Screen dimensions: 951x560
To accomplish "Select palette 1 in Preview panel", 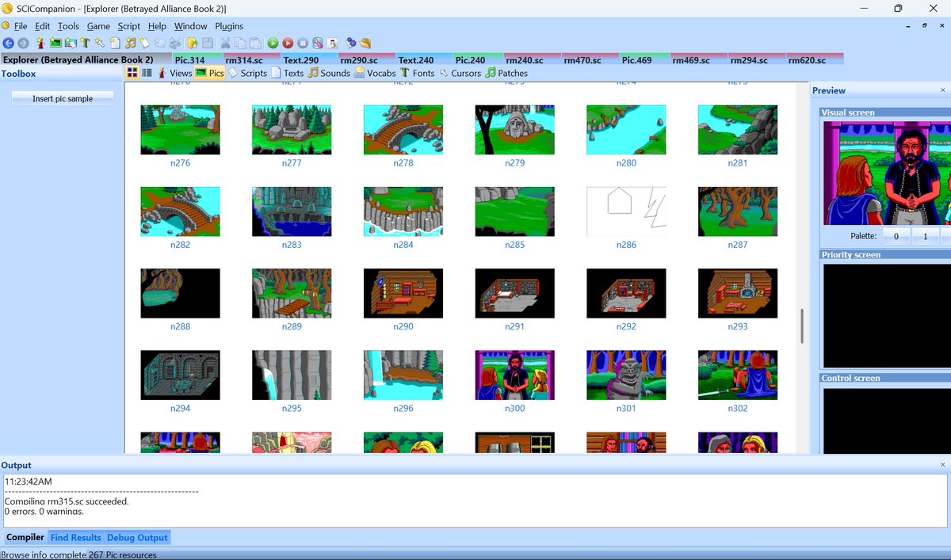I will pos(926,236).
